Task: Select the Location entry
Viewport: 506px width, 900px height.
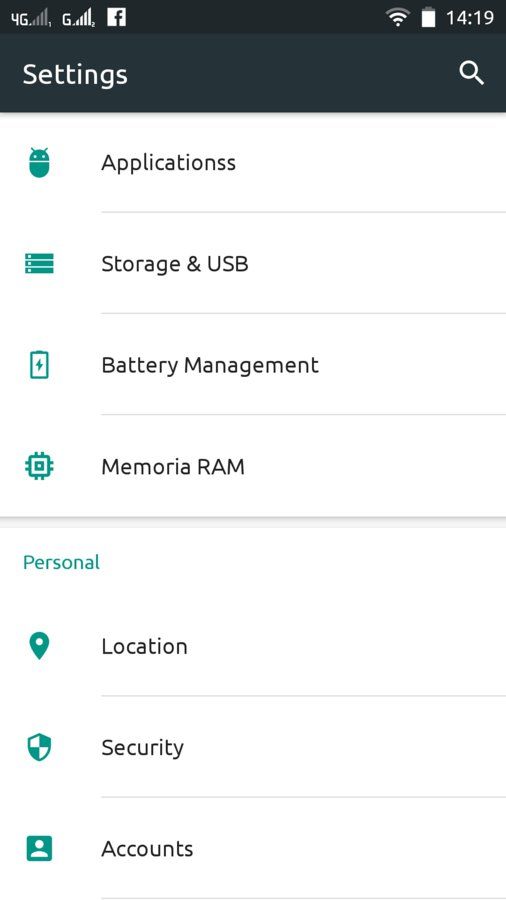Action: coord(253,646)
